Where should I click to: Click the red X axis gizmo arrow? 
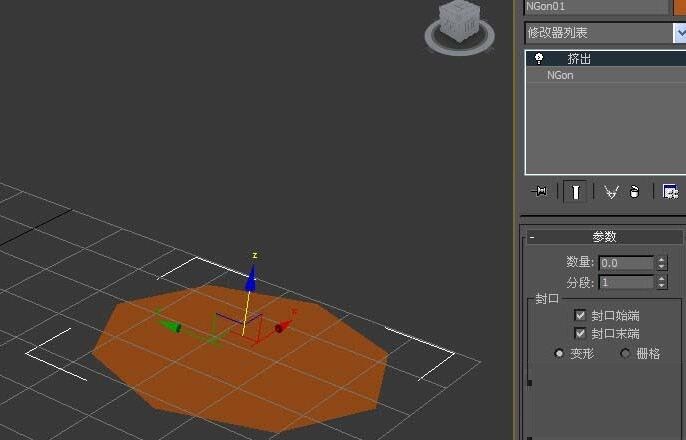pos(283,325)
